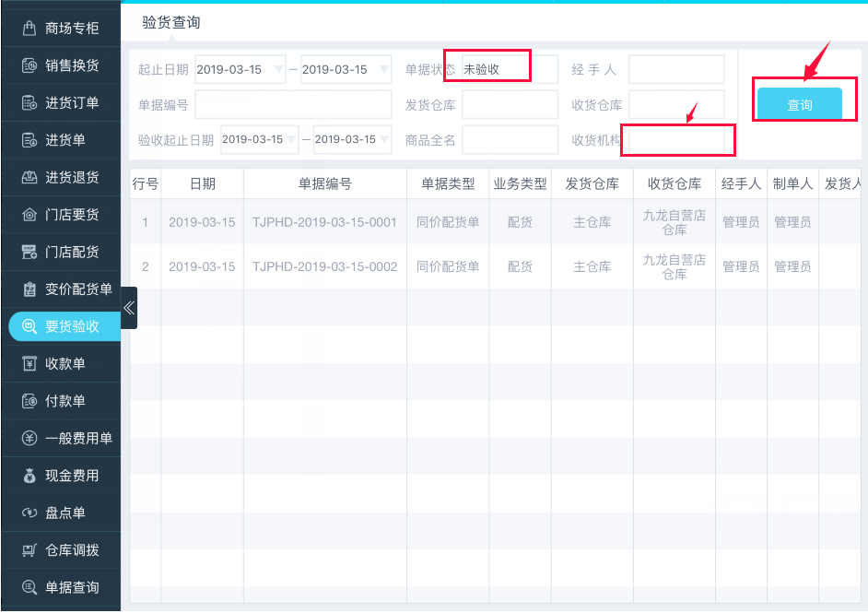The image size is (868, 613).
Task: Click the 进货订单 sidebar icon
Action: click(29, 102)
